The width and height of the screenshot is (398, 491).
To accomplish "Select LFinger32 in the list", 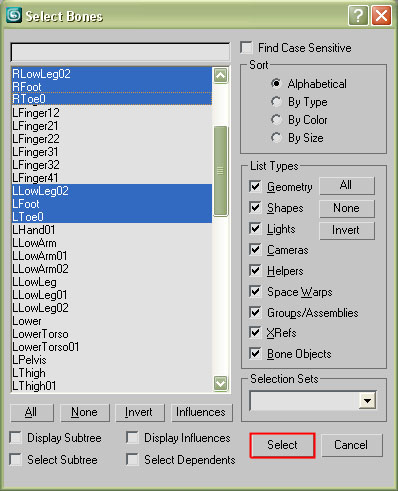I will [112, 165].
